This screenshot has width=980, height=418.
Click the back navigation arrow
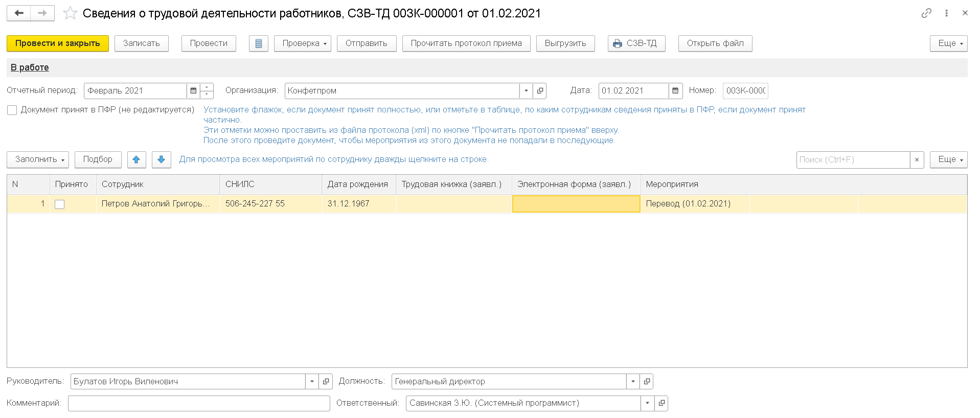pos(19,13)
